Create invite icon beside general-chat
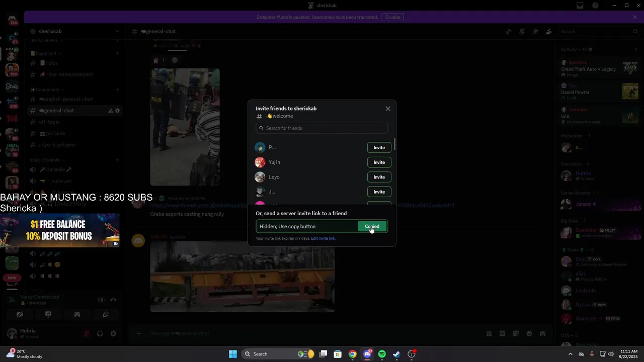Viewport: 644px width, 362px height. (x=111, y=111)
